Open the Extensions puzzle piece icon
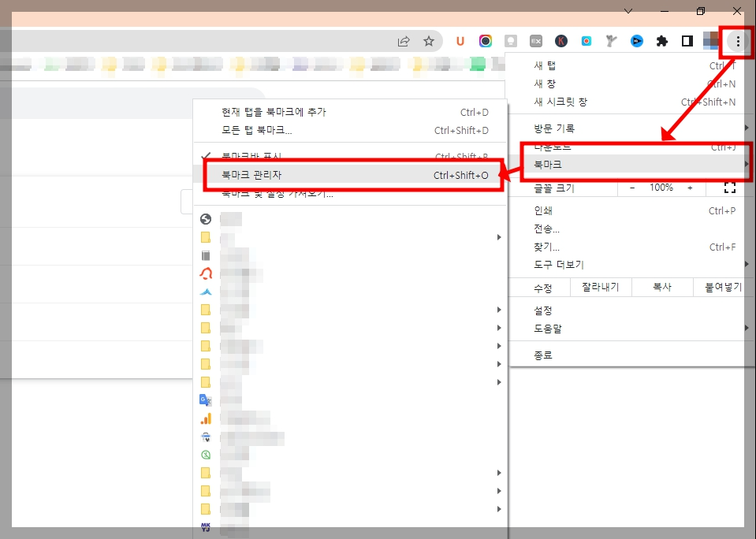 coord(661,40)
